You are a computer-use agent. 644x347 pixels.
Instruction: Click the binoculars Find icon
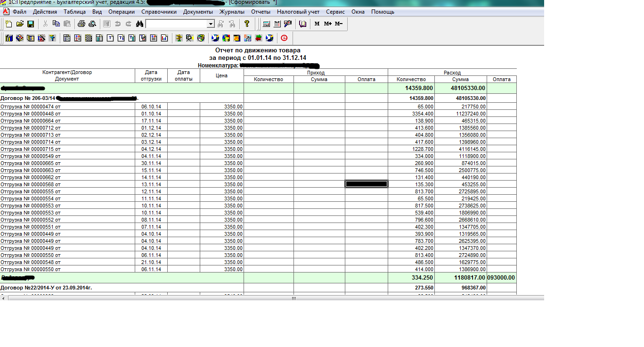point(139,24)
